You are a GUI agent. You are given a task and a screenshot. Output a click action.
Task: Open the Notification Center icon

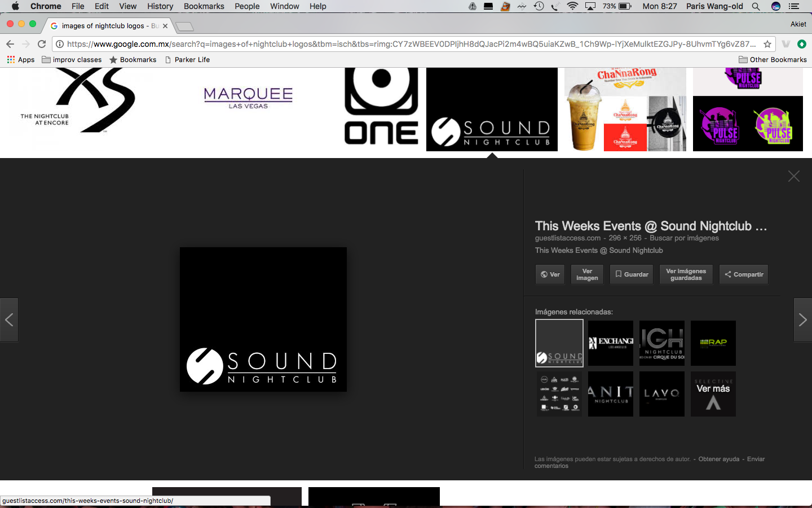(x=794, y=6)
